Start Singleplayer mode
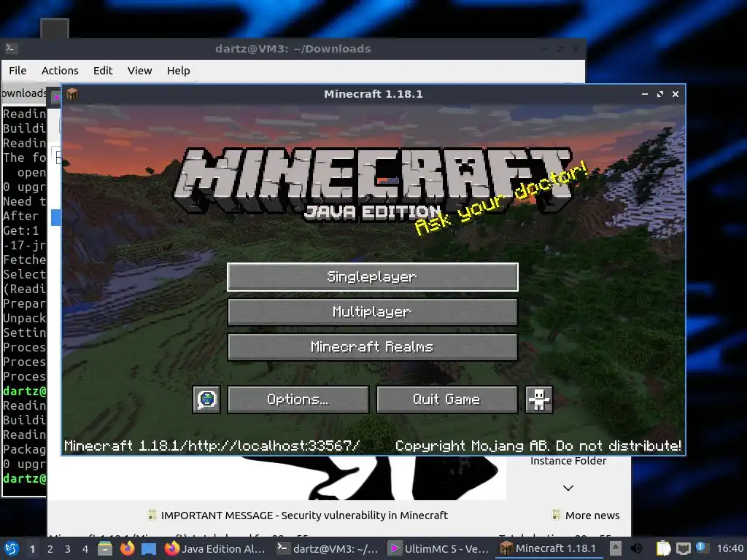This screenshot has width=747, height=560. [x=373, y=276]
